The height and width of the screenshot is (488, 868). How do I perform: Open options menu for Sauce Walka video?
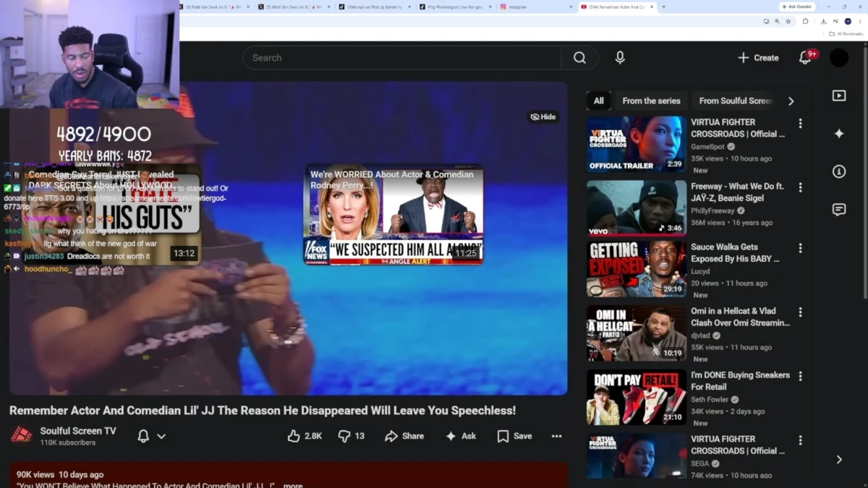coord(800,248)
